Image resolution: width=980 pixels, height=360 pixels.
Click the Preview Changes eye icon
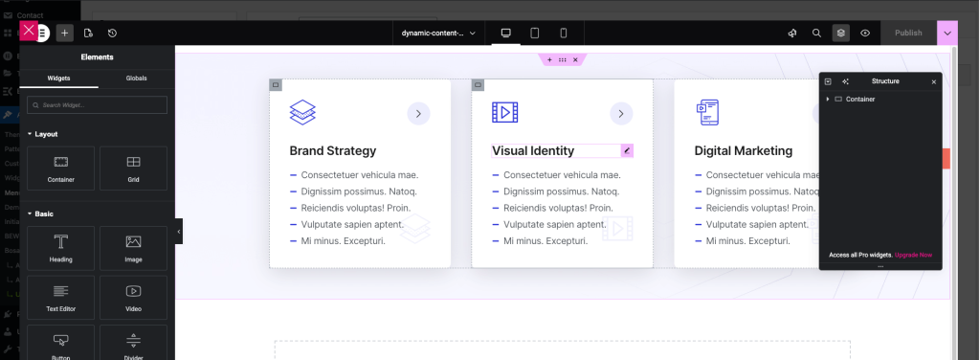(x=865, y=34)
